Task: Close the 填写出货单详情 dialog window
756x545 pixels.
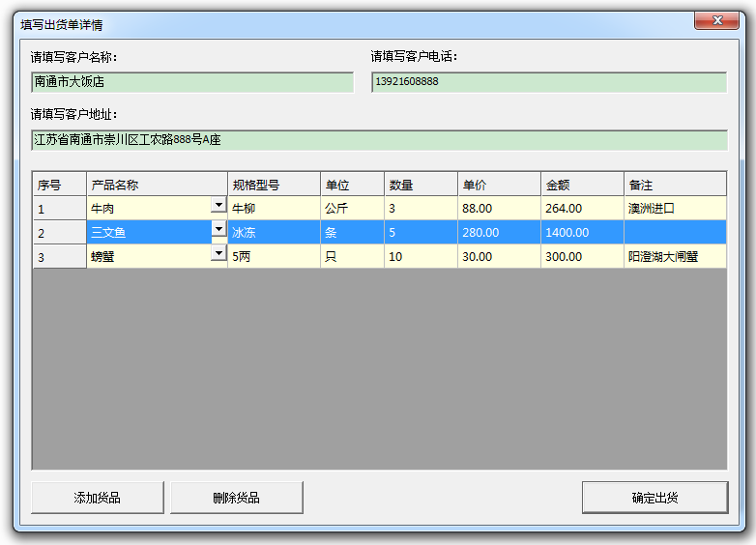Action: [716, 21]
